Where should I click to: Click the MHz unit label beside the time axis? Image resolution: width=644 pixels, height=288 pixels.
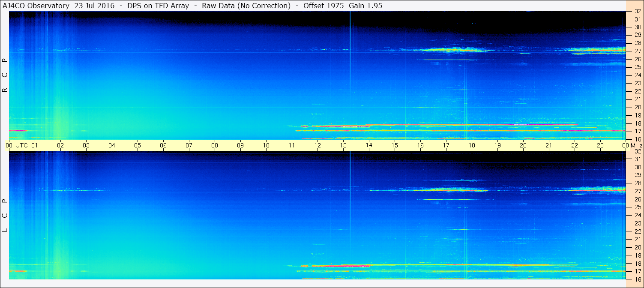pos(635,145)
